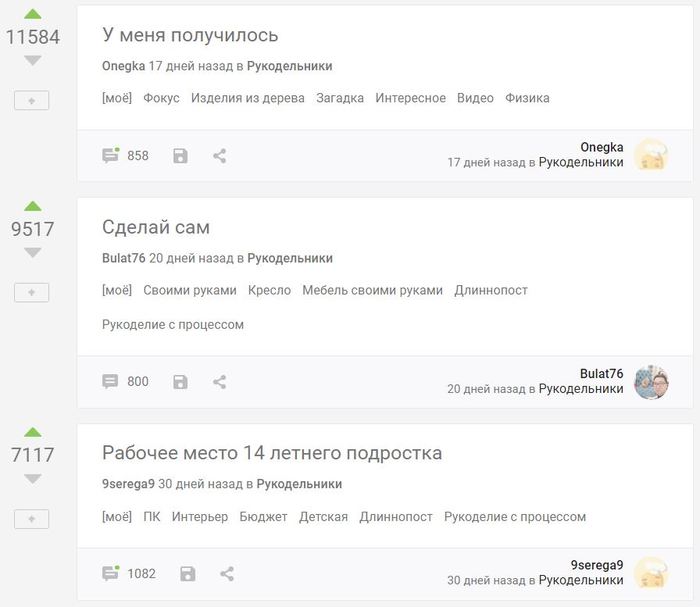
Task: Upvote the post "Сделай сам"
Action: point(33,206)
